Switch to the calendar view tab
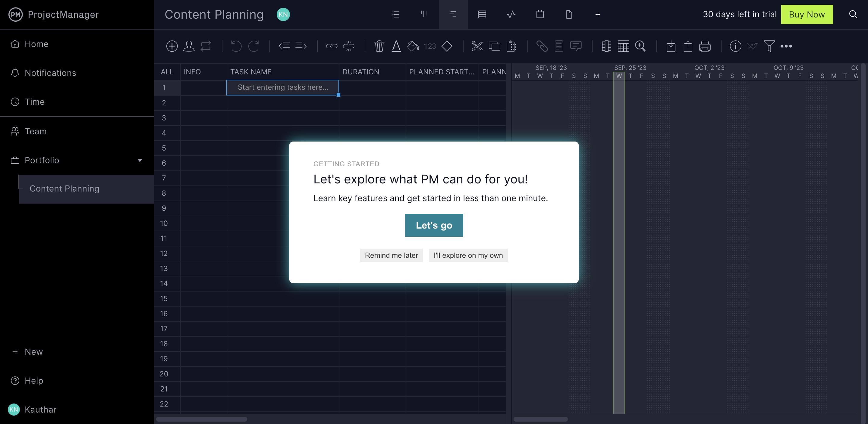This screenshot has width=868, height=424. (540, 14)
